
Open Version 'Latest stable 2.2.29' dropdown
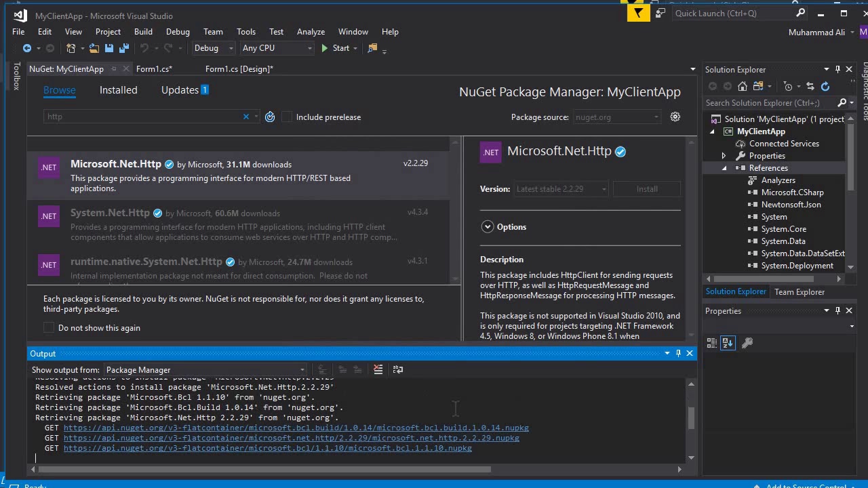coord(561,189)
